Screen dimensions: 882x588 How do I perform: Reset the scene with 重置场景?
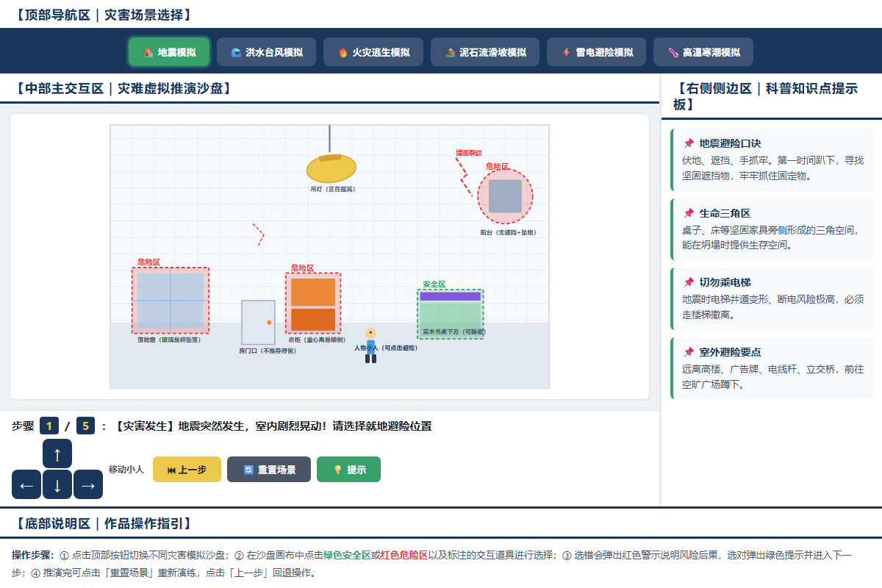[269, 470]
